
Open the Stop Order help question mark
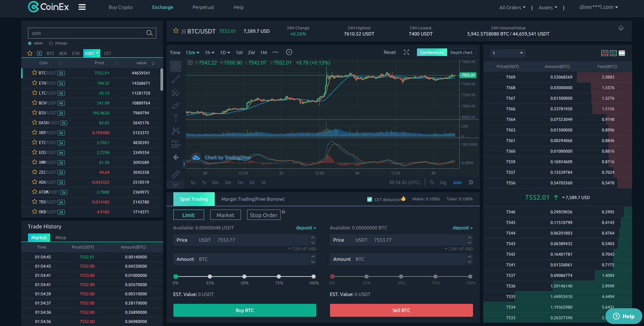coord(283,212)
